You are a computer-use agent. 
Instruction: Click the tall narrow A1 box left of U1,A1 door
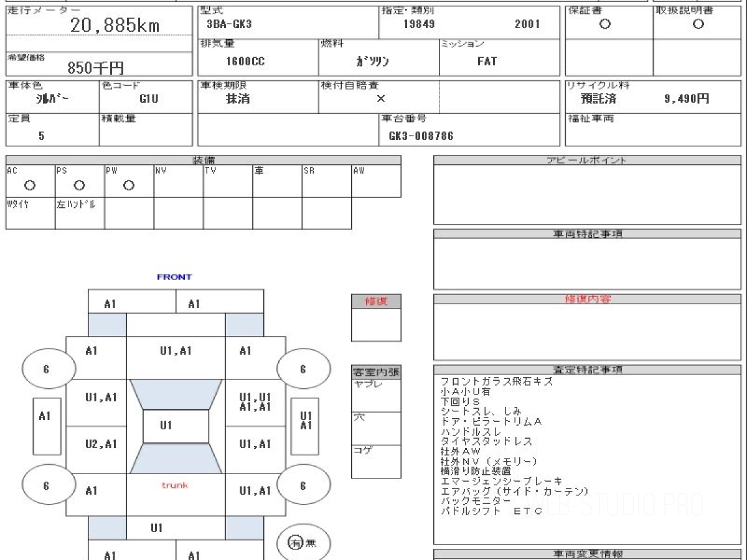click(x=46, y=426)
